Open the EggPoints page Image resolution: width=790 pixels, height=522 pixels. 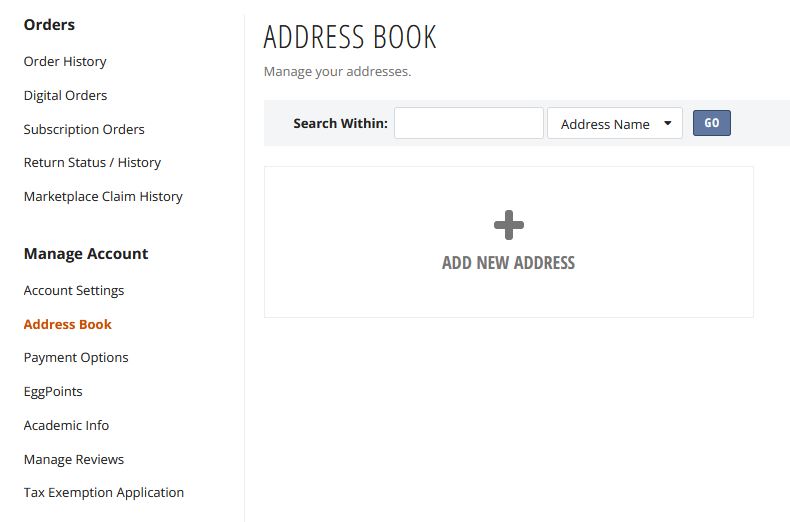click(53, 392)
